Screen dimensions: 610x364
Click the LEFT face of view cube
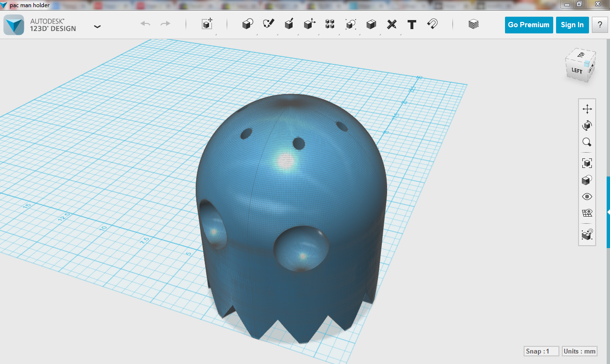coord(577,71)
